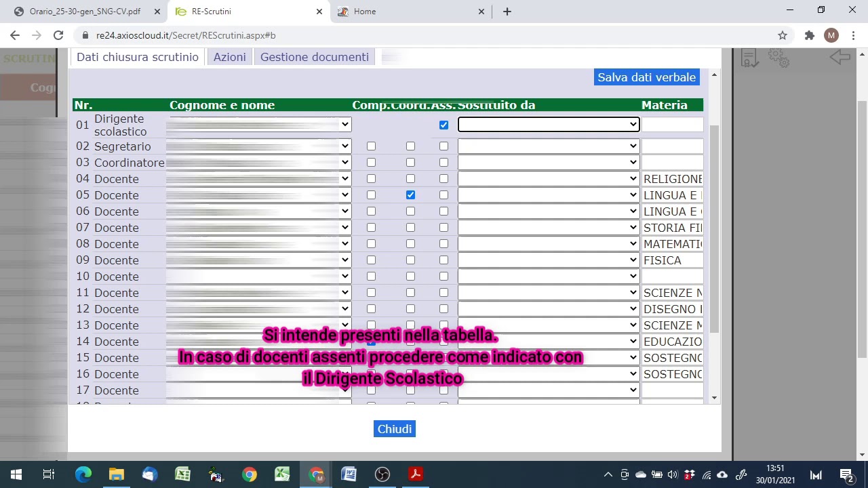This screenshot has width=868, height=488.
Task: Open Sostituito da dropdown for row 05
Action: (549, 195)
